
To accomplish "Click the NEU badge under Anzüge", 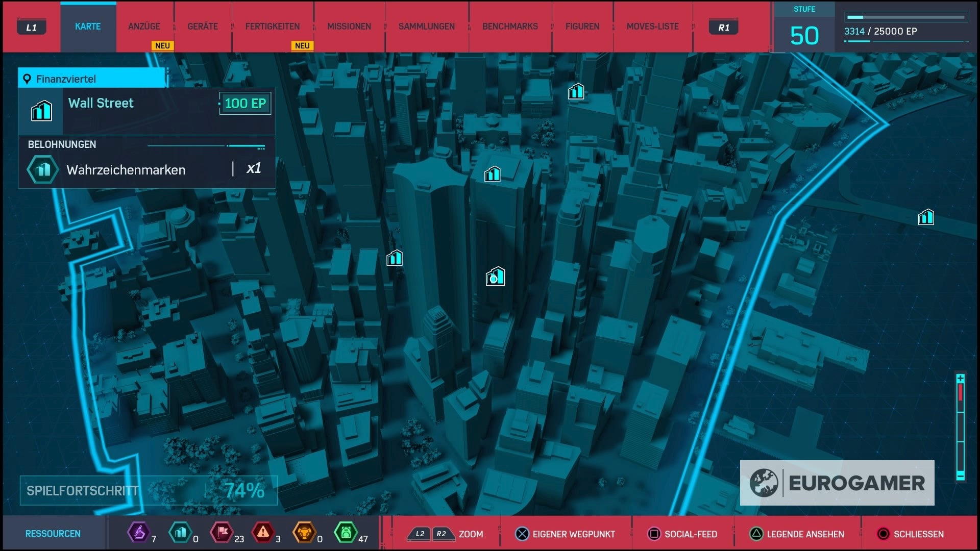I will coord(162,45).
